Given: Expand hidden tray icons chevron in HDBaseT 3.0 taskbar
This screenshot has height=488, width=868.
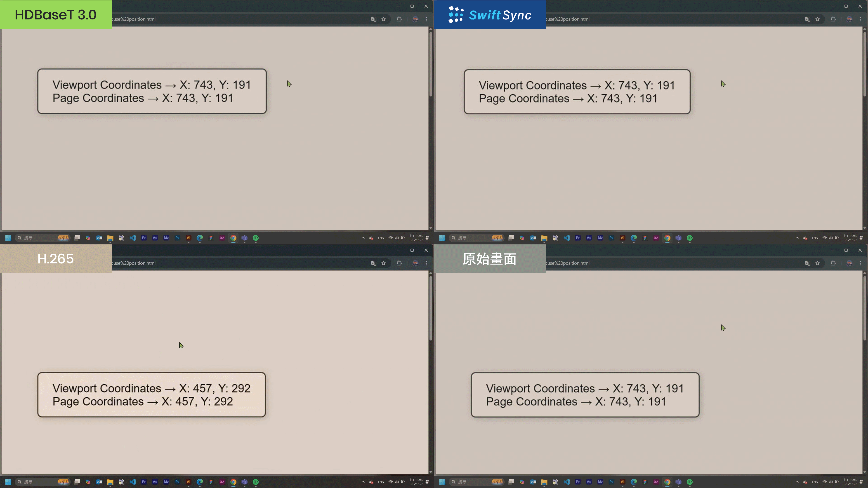Looking at the screenshot, I should coord(363,238).
